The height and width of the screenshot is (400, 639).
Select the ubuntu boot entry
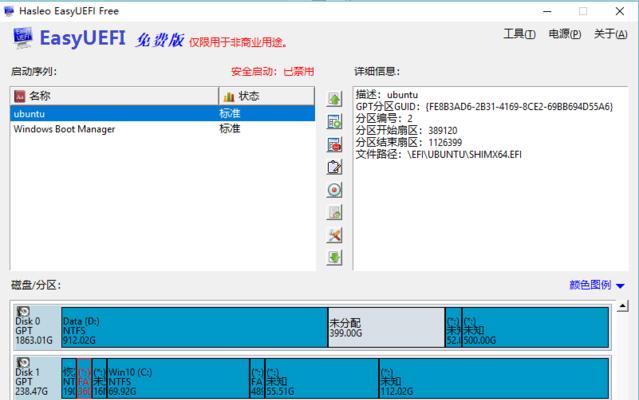[x=163, y=114]
